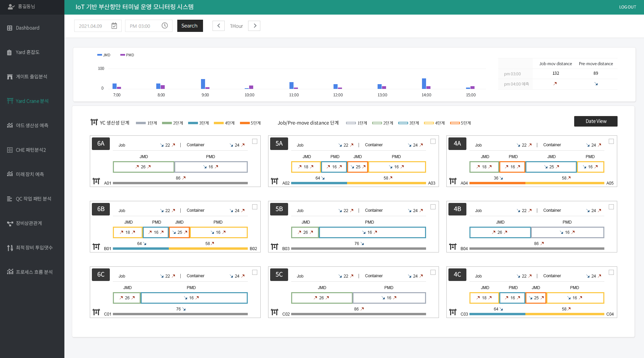Click the calendar icon in date field
The height and width of the screenshot is (358, 644).
click(114, 26)
